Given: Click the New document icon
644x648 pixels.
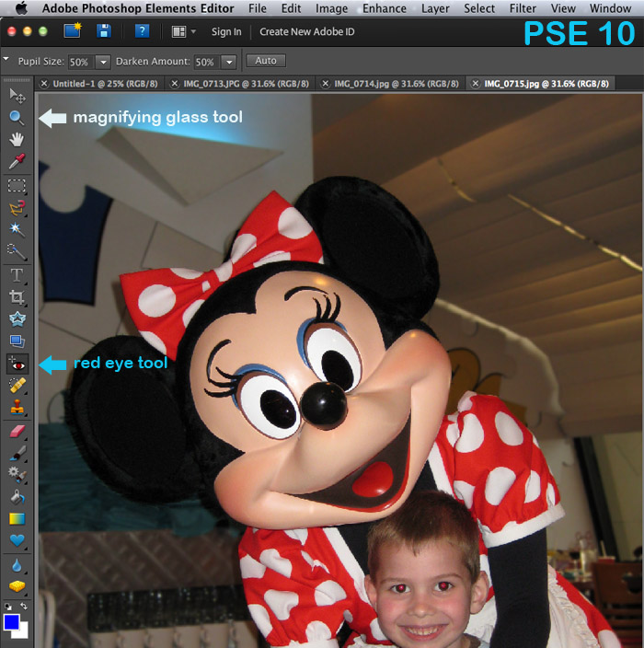Looking at the screenshot, I should click(x=73, y=30).
